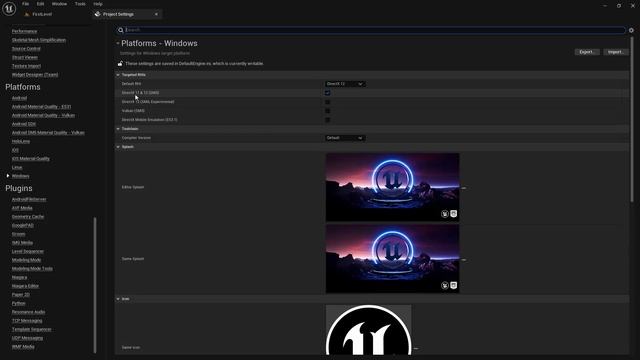Screen dimensions: 640x360
Task: Collapse the Platforms - Windows header
Action: (118, 43)
